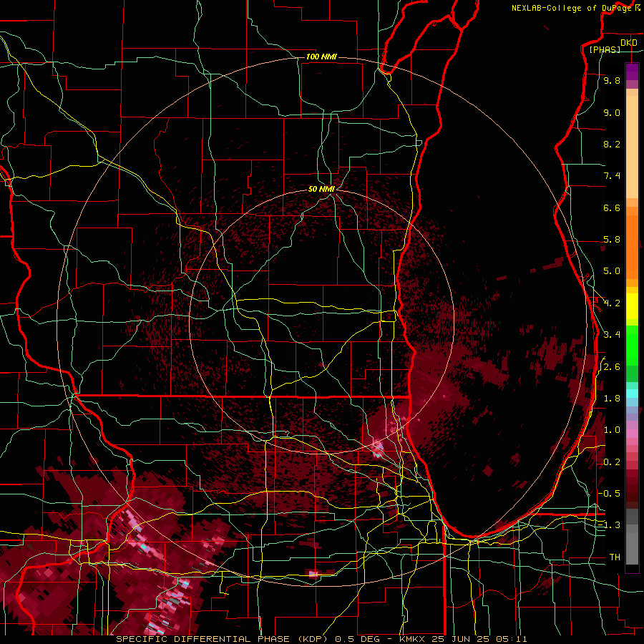Click the TH threshold label on the scale

tap(615, 557)
